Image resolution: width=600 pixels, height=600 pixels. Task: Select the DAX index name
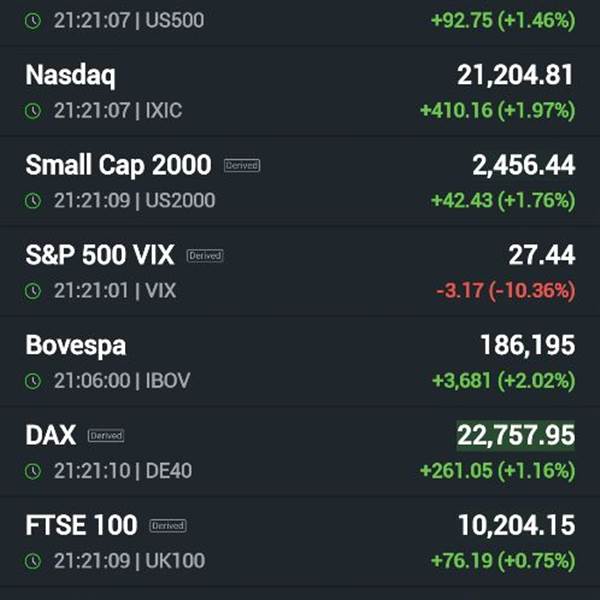tap(50, 435)
